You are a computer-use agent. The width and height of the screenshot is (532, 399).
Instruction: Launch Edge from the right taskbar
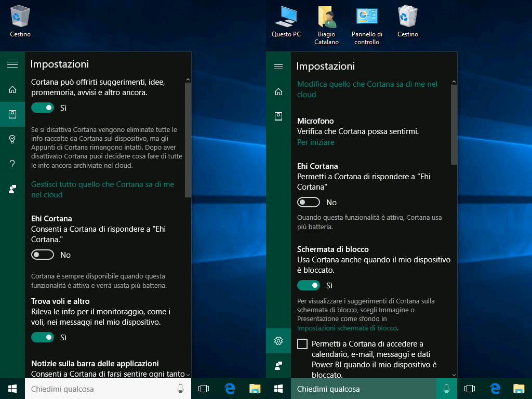click(x=495, y=389)
